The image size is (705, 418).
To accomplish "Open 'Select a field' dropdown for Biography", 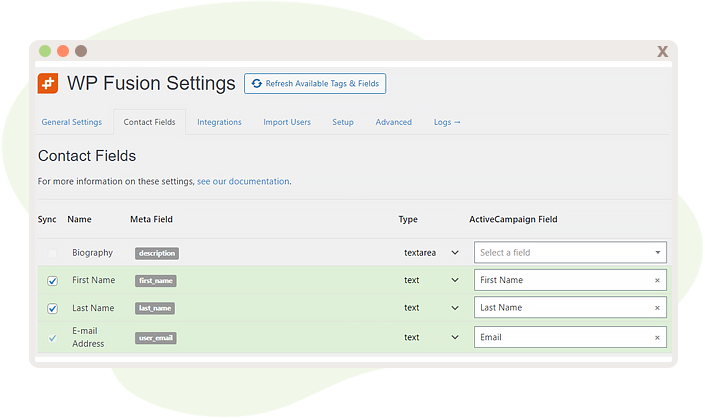I will point(570,253).
